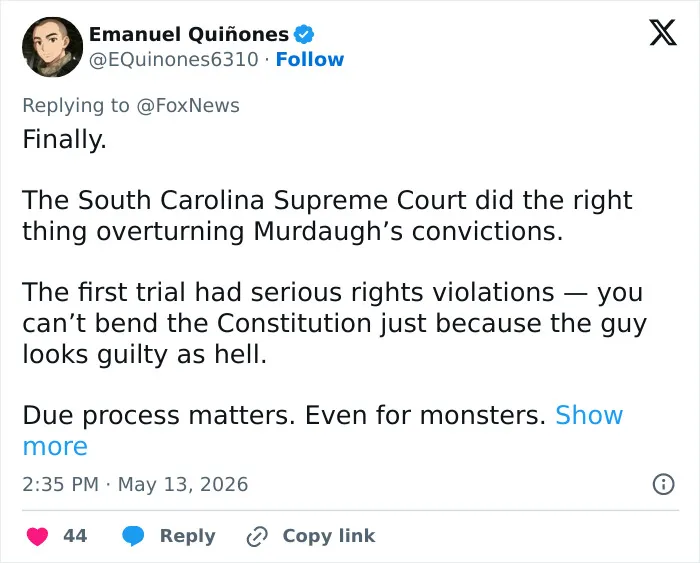Open Emanuel Quiñones profile avatar

(x=52, y=47)
